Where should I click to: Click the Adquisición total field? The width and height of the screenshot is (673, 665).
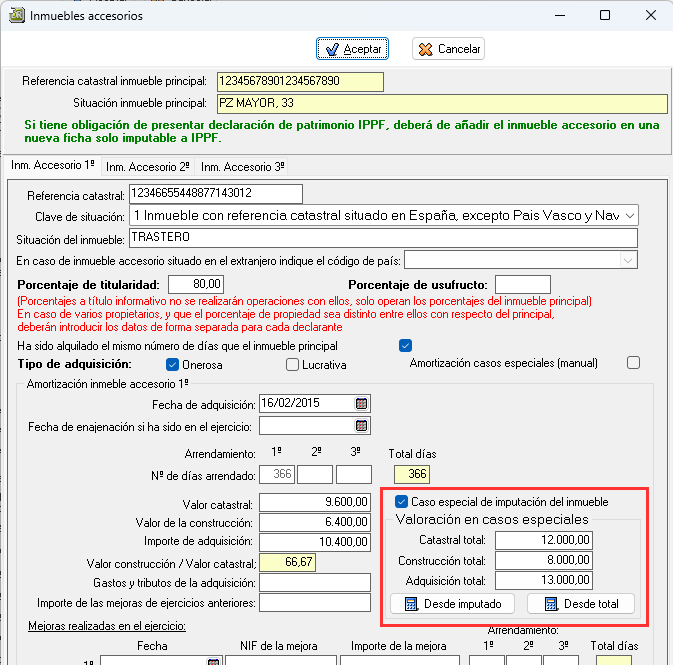click(544, 580)
